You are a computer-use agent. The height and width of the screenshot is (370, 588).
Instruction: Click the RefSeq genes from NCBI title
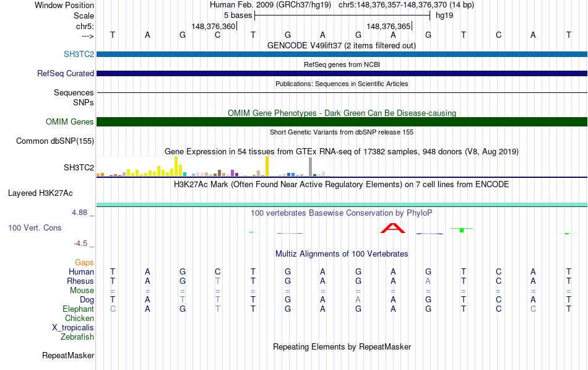point(342,64)
